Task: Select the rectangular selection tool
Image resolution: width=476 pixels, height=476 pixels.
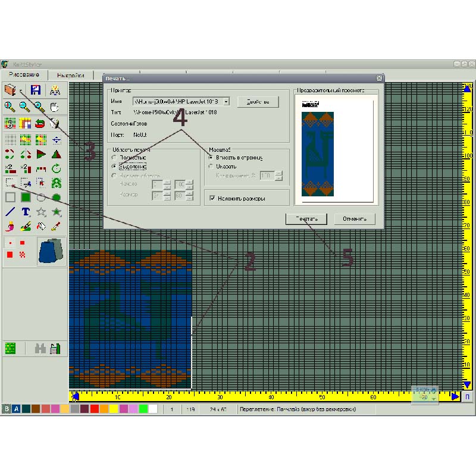Action: pyautogui.click(x=10, y=182)
